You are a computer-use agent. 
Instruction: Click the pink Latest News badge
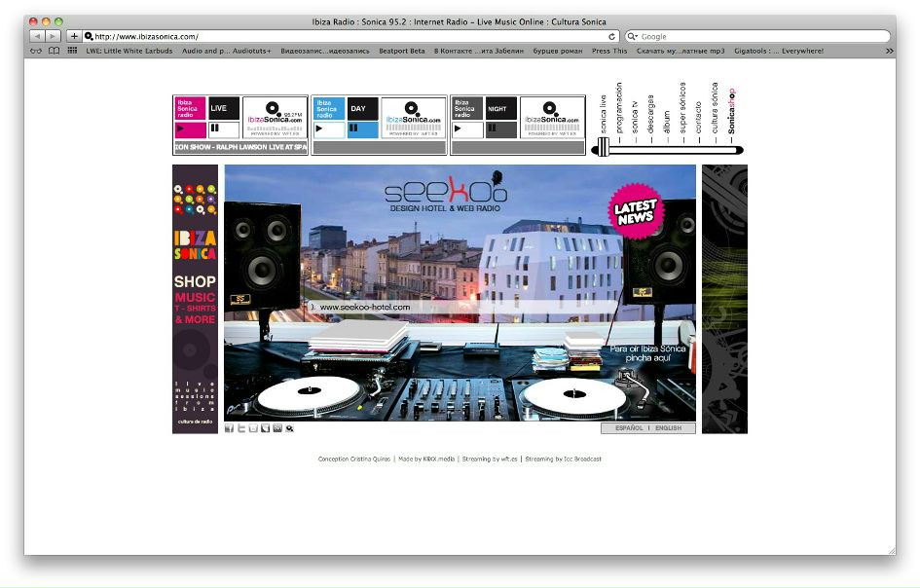coord(635,209)
